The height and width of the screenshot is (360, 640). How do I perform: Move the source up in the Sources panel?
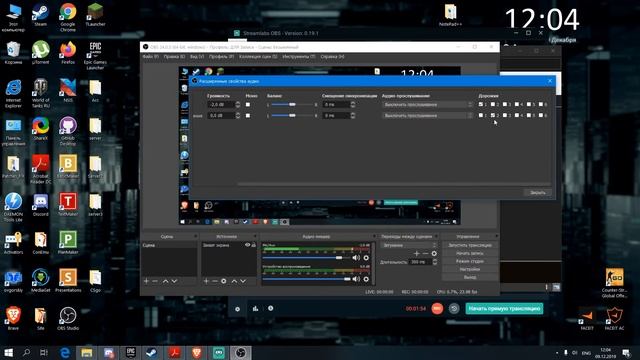click(x=234, y=281)
